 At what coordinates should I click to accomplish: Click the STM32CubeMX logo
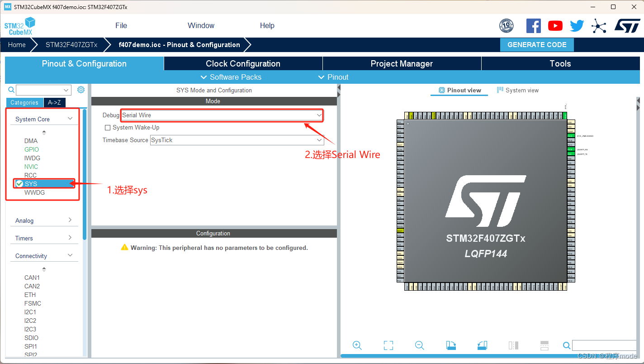[20, 26]
